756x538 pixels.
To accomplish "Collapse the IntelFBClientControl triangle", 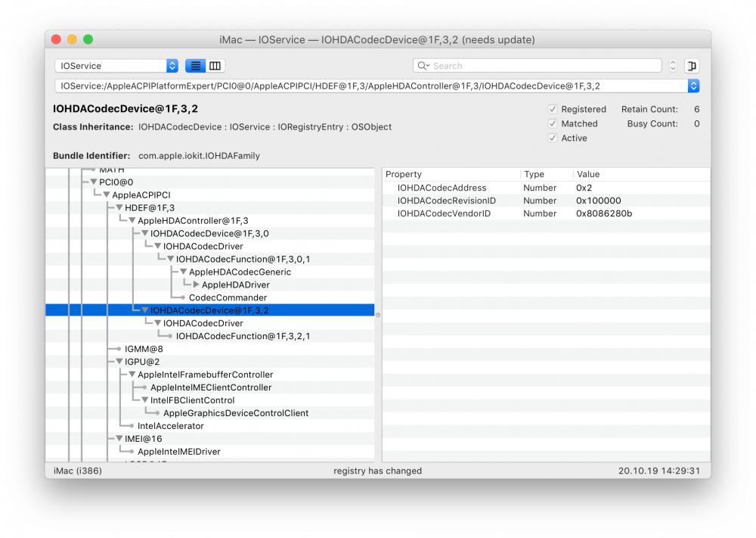I will click(144, 400).
